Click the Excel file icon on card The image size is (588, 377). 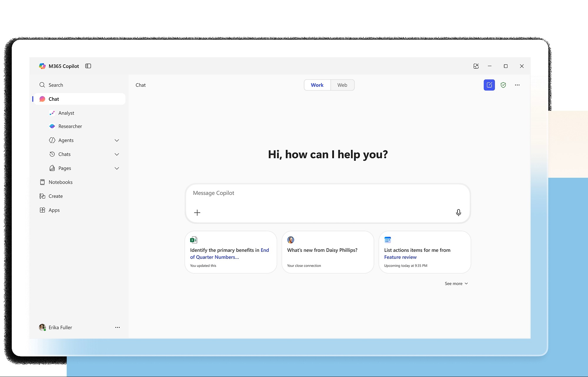click(x=194, y=240)
